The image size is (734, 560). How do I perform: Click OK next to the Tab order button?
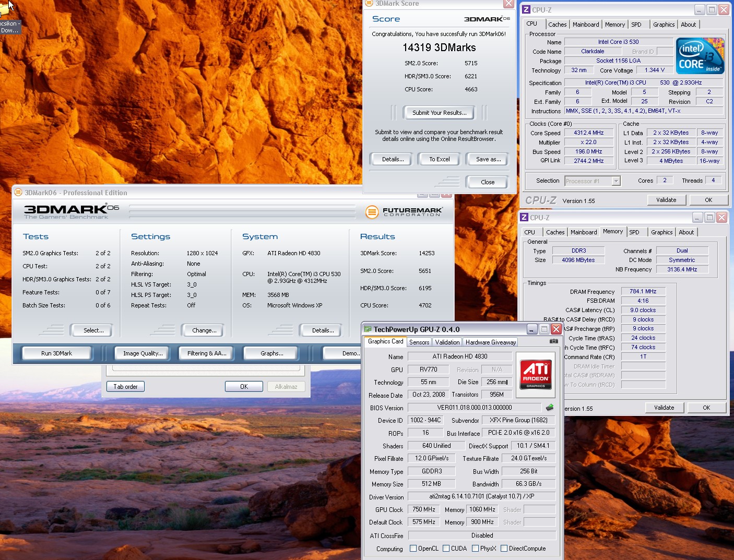pos(244,387)
